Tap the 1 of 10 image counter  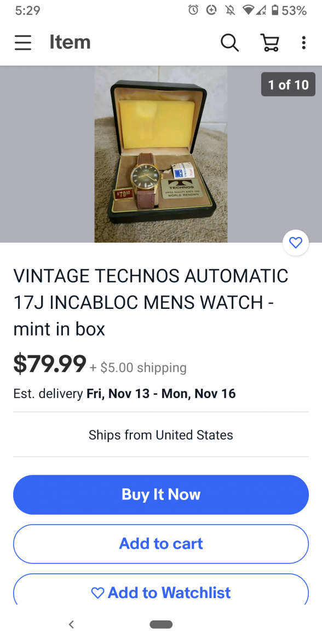pos(288,84)
